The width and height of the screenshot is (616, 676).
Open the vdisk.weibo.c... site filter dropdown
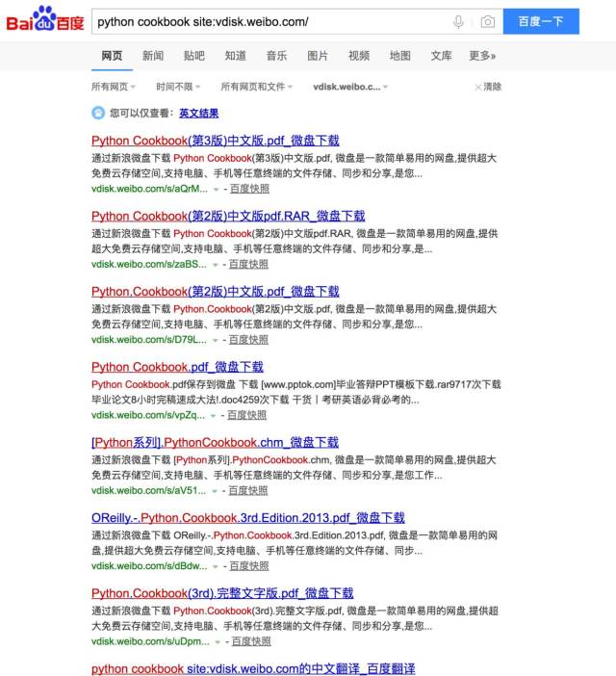click(350, 87)
